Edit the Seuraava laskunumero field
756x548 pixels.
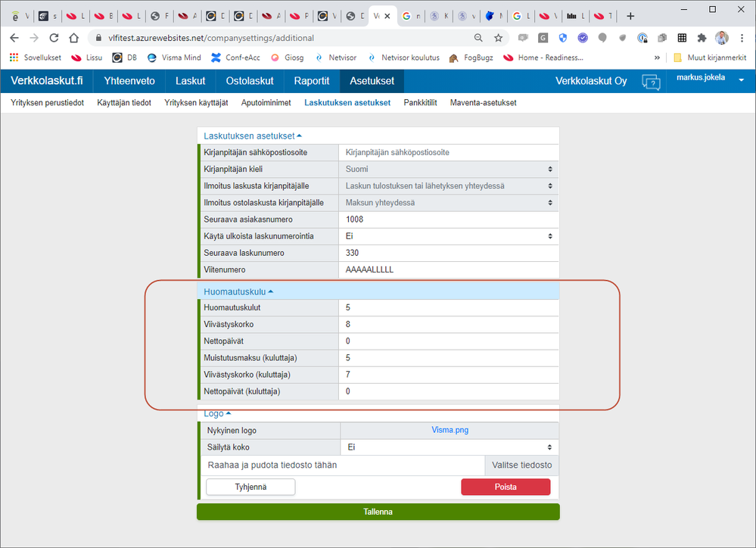(x=449, y=254)
